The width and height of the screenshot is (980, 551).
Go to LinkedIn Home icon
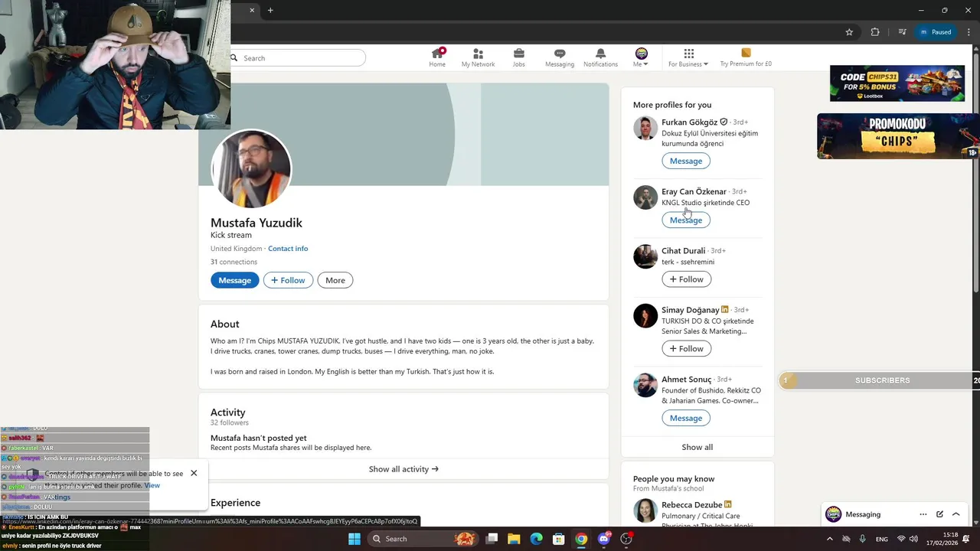(x=437, y=57)
